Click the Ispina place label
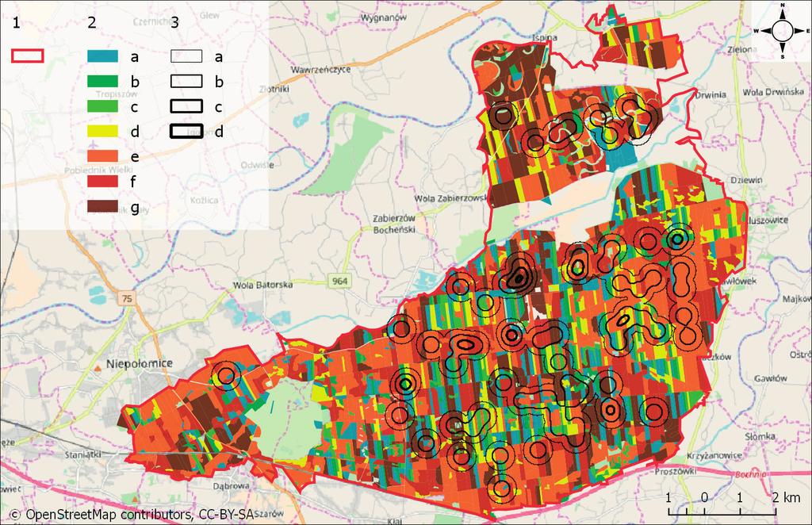 click(544, 37)
